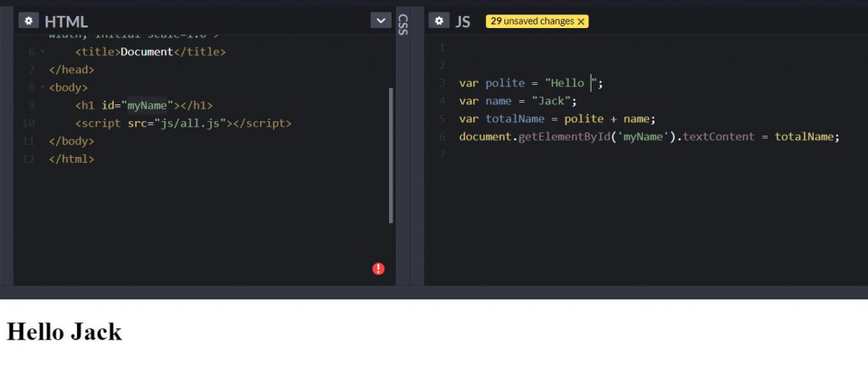Click the h1 id="myName" line
Image resolution: width=868 pixels, height=375 pixels.
tap(144, 105)
